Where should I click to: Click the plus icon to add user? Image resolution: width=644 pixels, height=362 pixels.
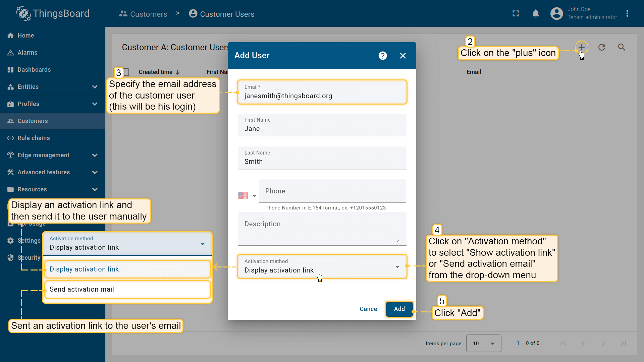coord(581,47)
